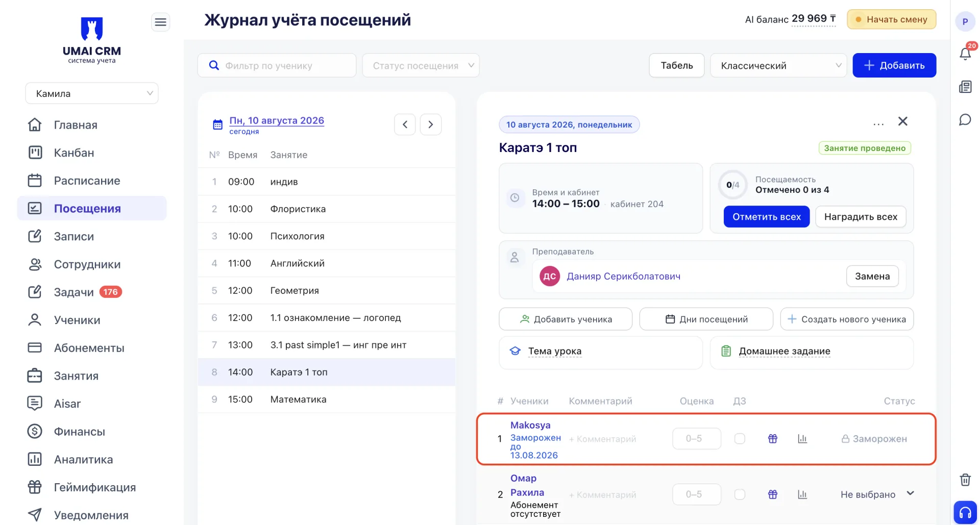Screen dimensions: 980x525
Task: Open the news document icon in right rail
Action: coord(965,87)
